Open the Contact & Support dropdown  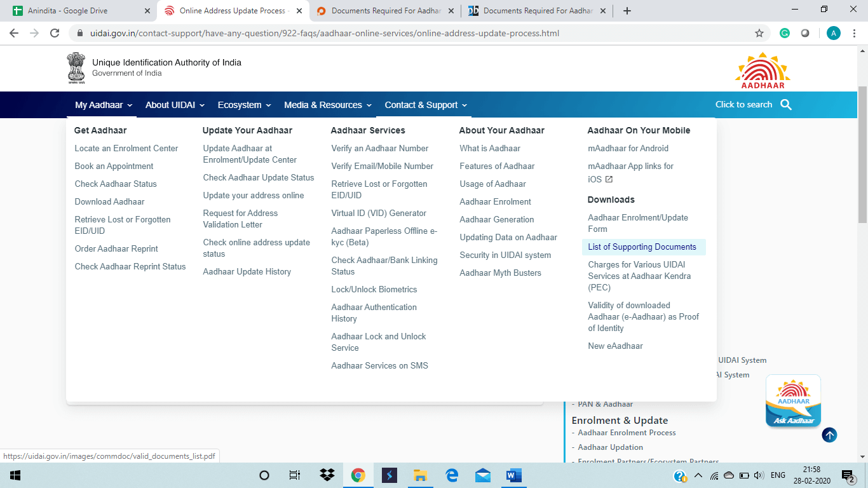point(426,105)
